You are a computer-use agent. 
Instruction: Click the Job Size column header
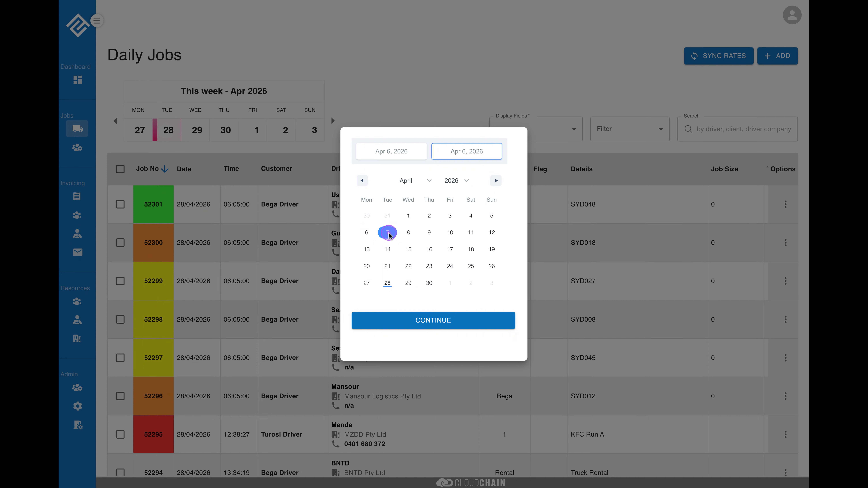tap(724, 169)
